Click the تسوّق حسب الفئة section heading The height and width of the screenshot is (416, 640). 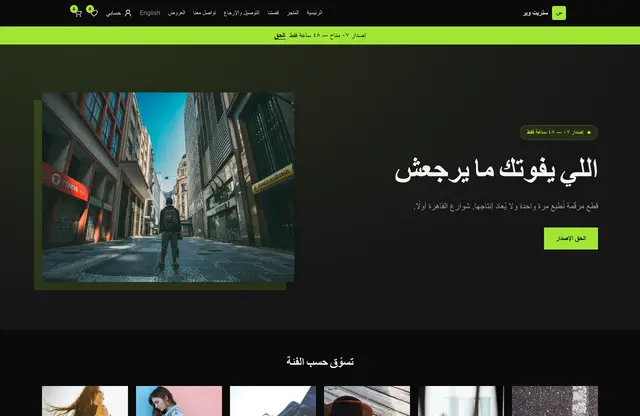pyautogui.click(x=320, y=362)
